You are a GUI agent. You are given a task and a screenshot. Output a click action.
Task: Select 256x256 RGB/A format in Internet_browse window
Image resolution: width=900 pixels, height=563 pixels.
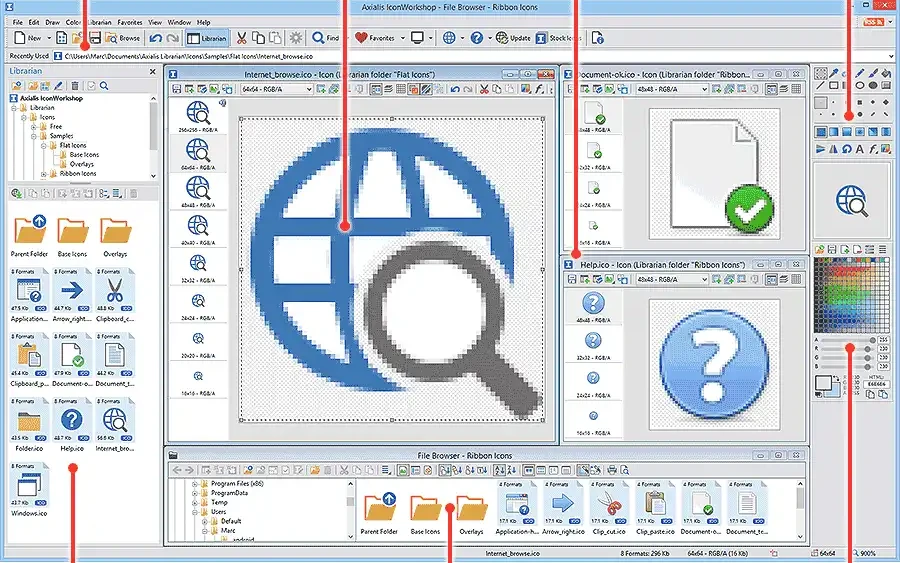pyautogui.click(x=198, y=117)
